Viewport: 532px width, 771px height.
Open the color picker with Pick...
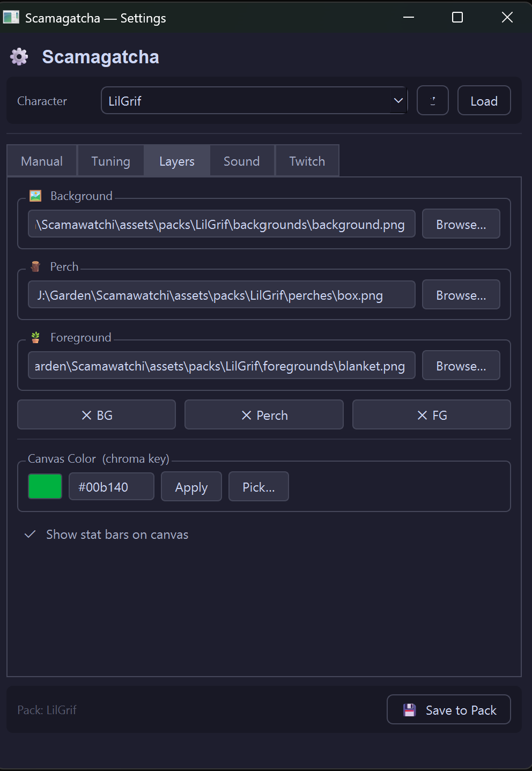[x=258, y=487]
